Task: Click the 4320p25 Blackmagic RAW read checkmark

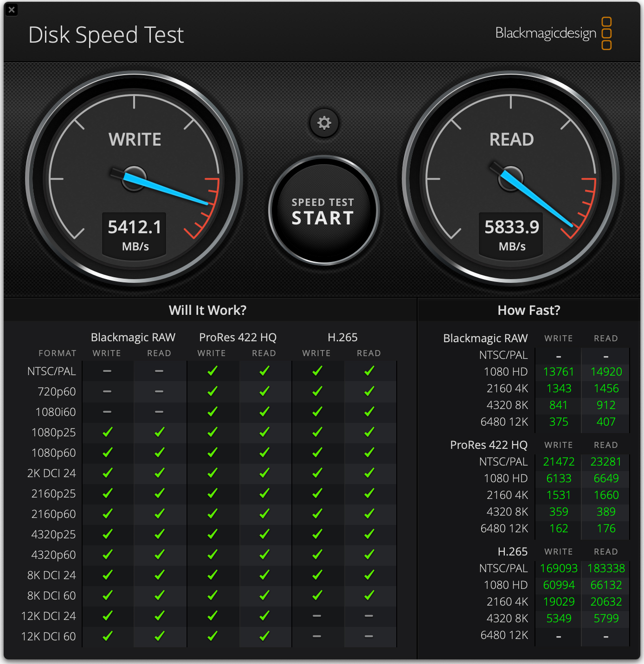Action: (159, 534)
